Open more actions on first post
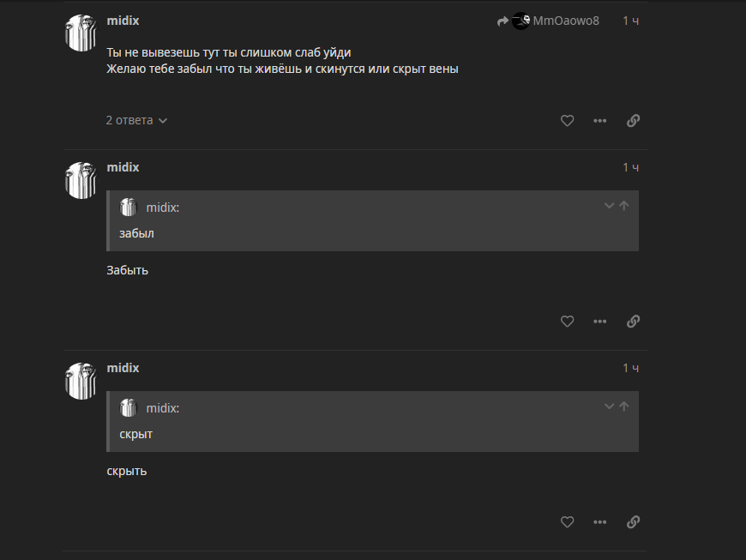Screen dimensions: 746x560 pyautogui.click(x=599, y=121)
